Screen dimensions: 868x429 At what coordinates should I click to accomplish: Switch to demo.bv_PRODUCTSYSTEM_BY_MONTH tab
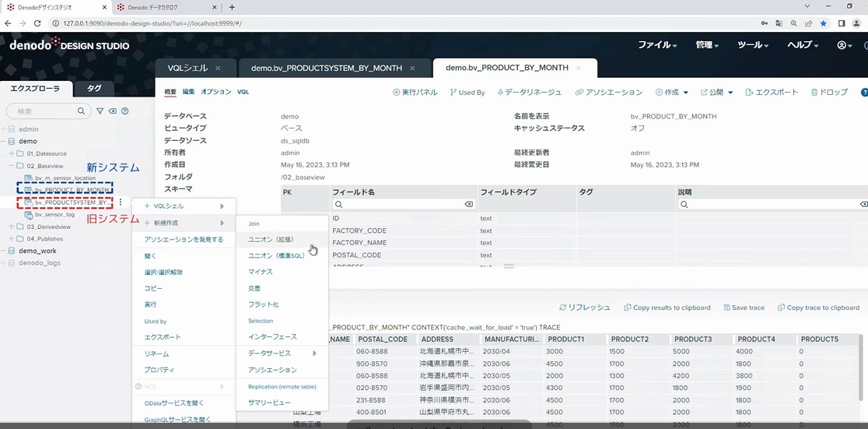coord(327,69)
